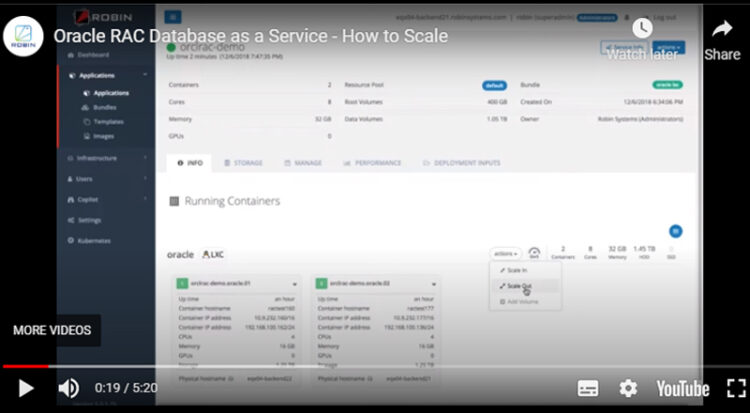Choose Scale Out from the menu
Screen dimensions: 750x413
point(516,286)
